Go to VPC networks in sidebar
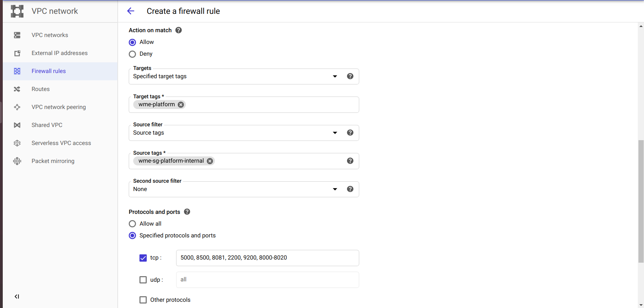This screenshot has height=308, width=644. coord(50,35)
